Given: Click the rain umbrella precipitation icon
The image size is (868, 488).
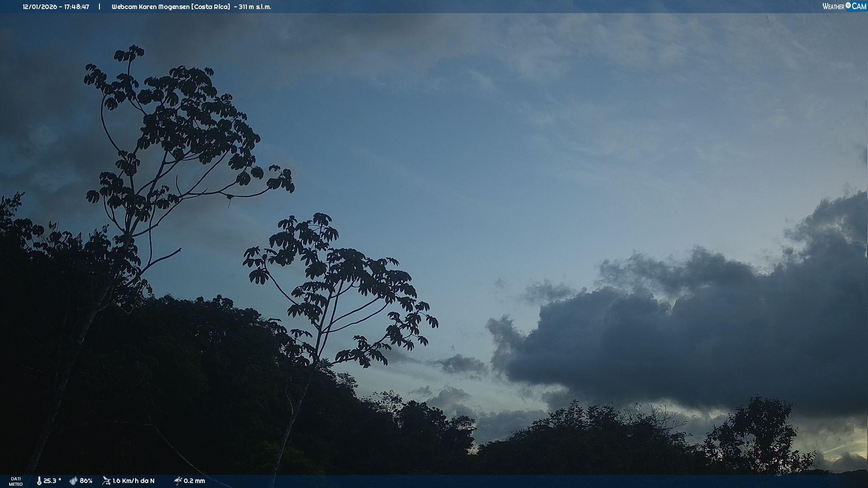Looking at the screenshot, I should pos(178,481).
